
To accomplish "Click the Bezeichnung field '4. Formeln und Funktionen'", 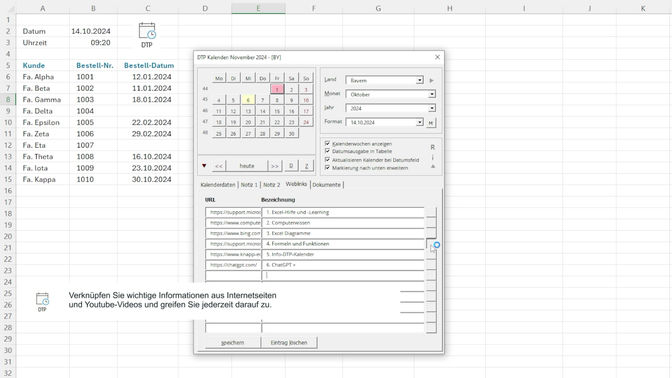I will coord(343,244).
